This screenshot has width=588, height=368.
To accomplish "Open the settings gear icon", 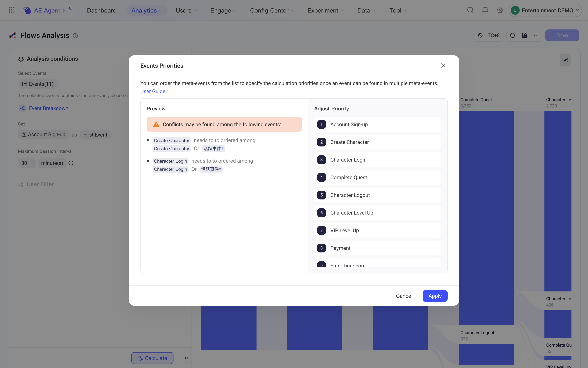I will click(500, 10).
